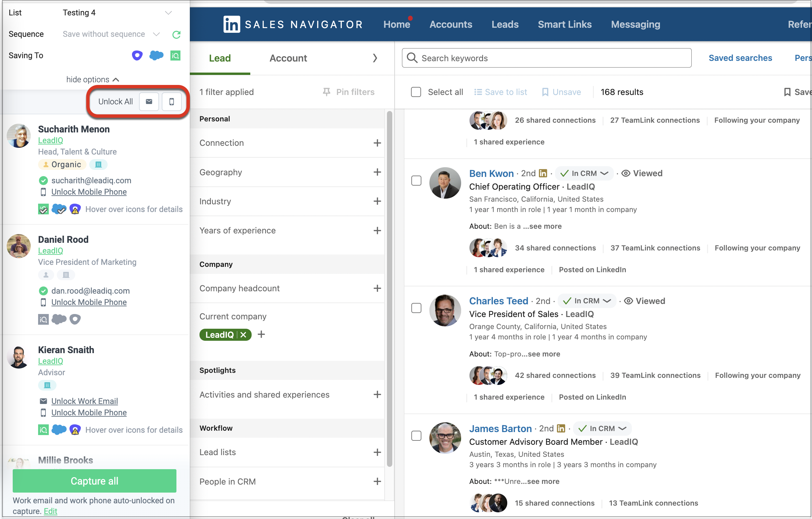The height and width of the screenshot is (519, 812).
Task: Click the Unlock All email icon
Action: click(x=149, y=102)
